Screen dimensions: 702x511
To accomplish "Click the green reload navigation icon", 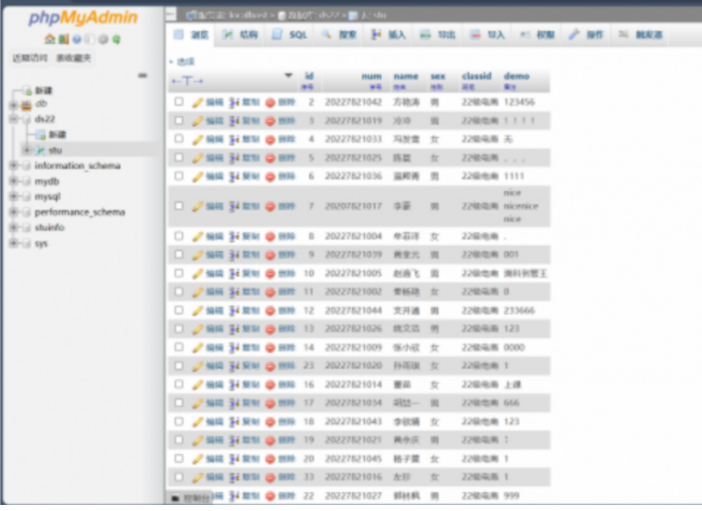I will tap(116, 39).
